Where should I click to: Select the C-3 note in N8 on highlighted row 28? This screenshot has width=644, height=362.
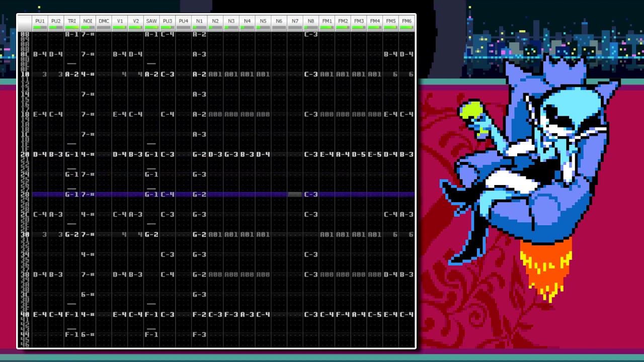coord(311,195)
